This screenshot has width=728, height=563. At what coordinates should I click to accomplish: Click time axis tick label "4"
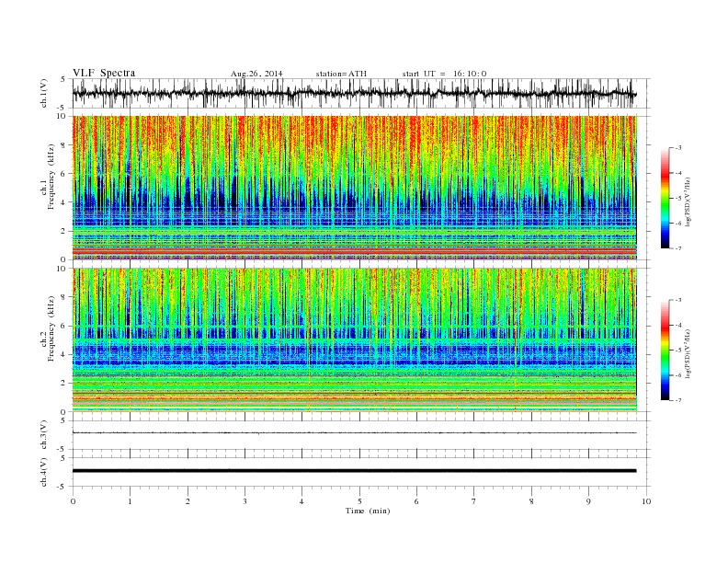point(301,501)
